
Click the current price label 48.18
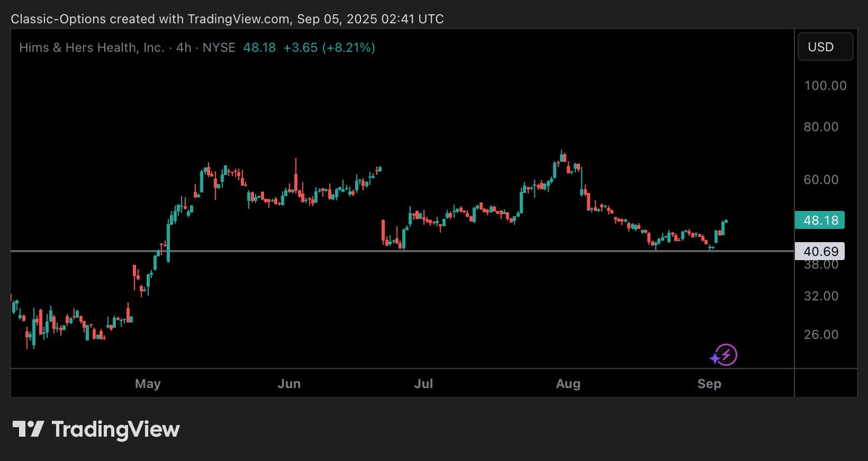click(x=820, y=220)
